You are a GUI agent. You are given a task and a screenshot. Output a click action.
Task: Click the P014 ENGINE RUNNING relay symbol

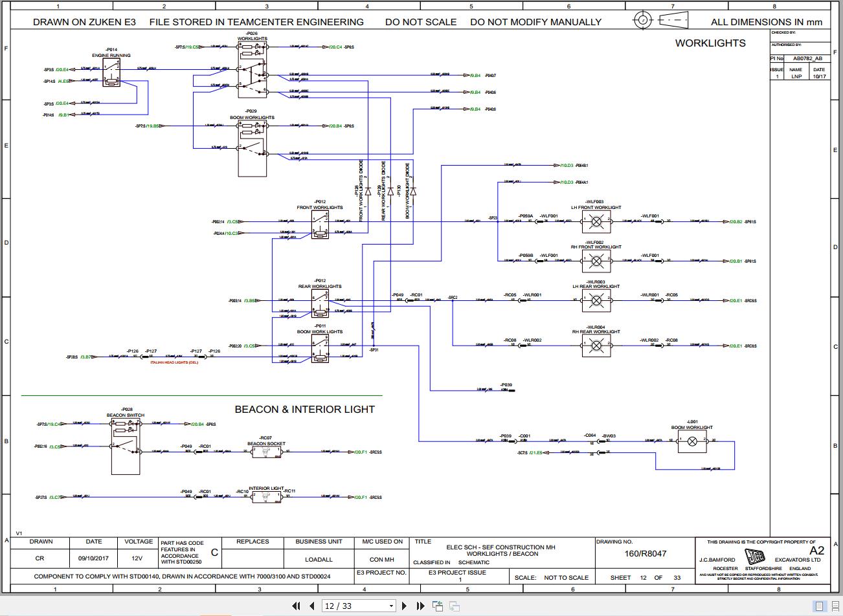point(111,72)
